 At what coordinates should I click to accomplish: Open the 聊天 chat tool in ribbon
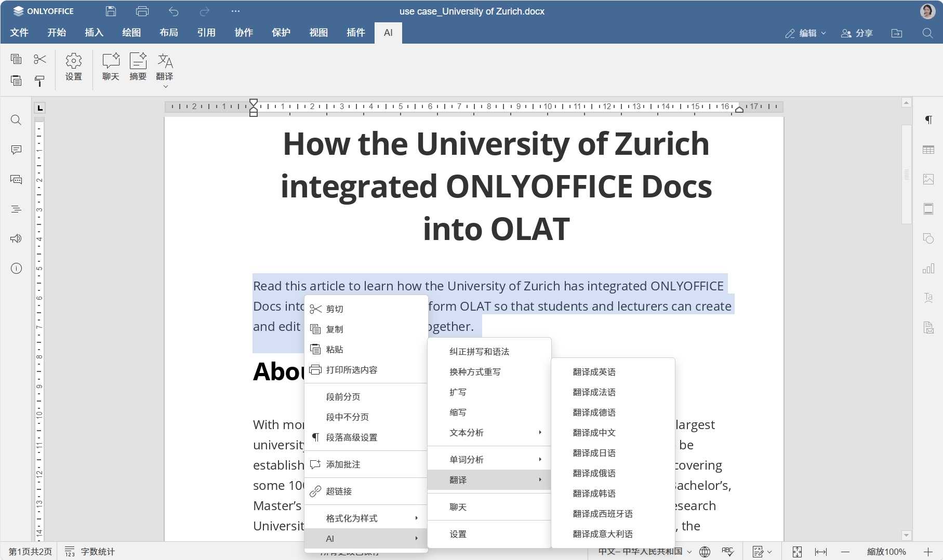click(111, 67)
